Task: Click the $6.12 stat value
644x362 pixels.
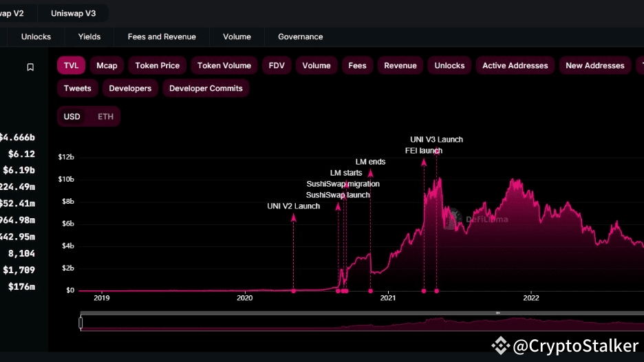Action: point(21,154)
